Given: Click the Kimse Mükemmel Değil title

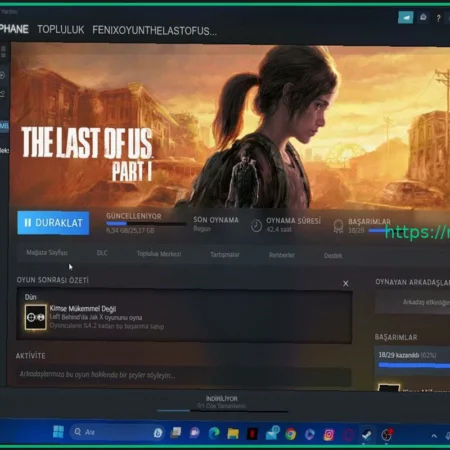Looking at the screenshot, I should (x=83, y=309).
